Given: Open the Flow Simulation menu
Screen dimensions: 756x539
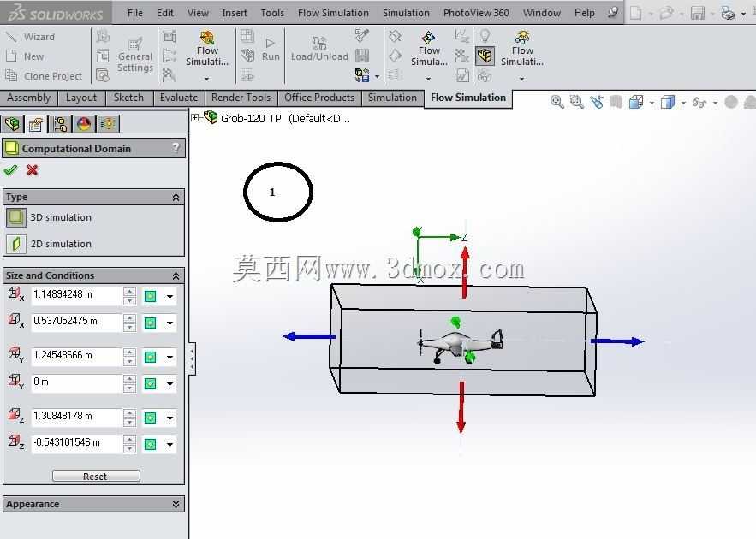Looking at the screenshot, I should 333,13.
